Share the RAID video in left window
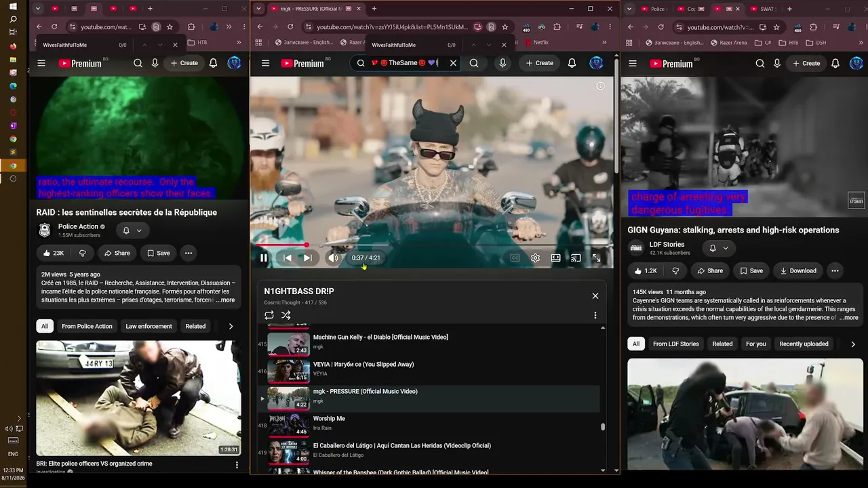This screenshot has height=488, width=868. pos(117,253)
